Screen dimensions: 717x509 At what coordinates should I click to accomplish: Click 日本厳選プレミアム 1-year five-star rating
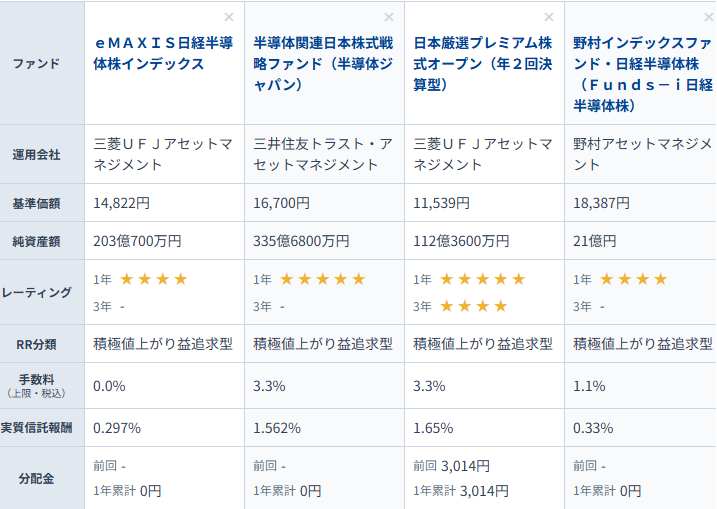click(482, 279)
